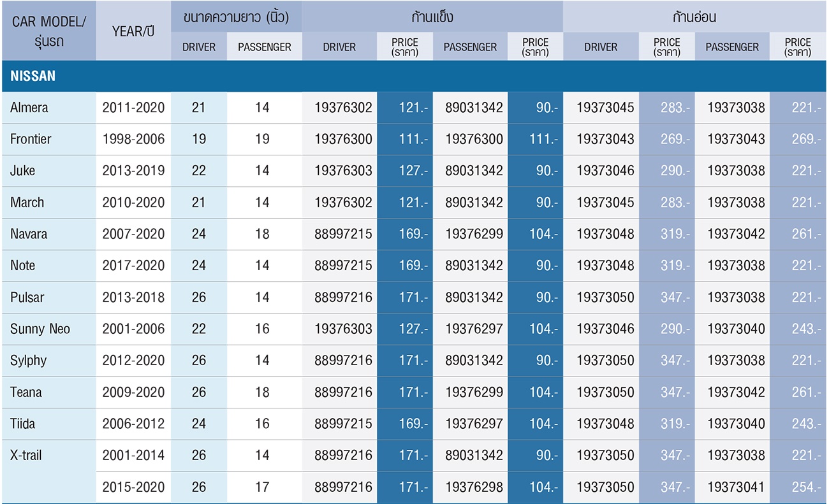Click the Frontier model name
The width and height of the screenshot is (829, 504).
tap(31, 139)
